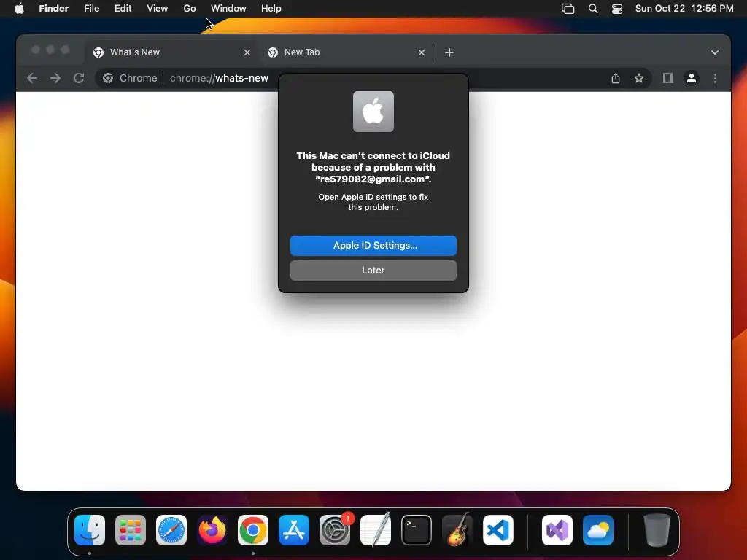Close the What's New tab
The height and width of the screenshot is (560, 747).
click(247, 52)
